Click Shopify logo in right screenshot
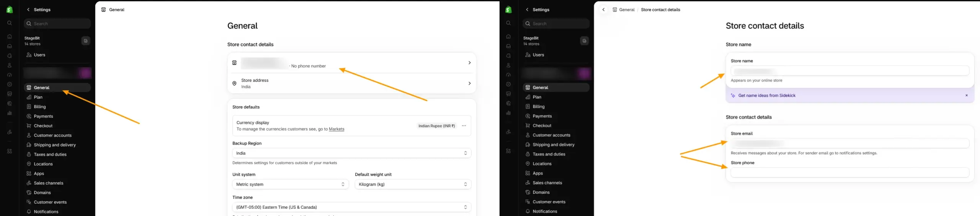The image size is (980, 216). [508, 10]
